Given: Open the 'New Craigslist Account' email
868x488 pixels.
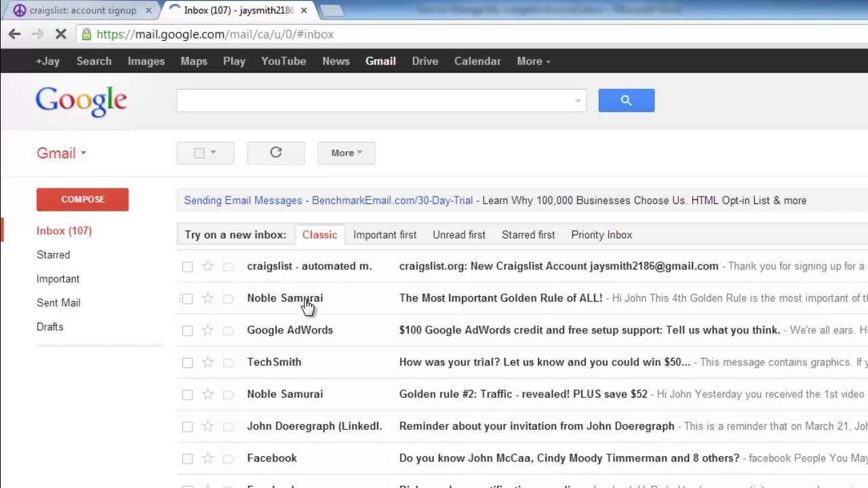Looking at the screenshot, I should pyautogui.click(x=522, y=266).
